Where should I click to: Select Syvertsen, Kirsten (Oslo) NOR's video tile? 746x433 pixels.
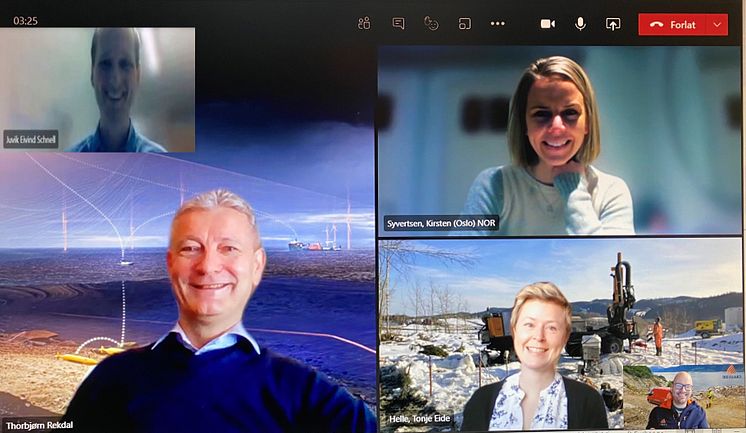click(x=560, y=140)
